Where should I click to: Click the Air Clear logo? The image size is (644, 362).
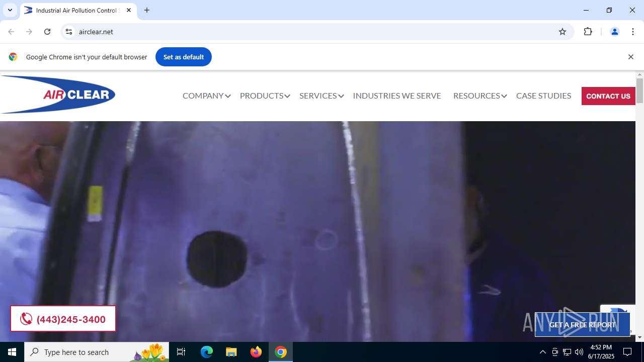pos(58,95)
